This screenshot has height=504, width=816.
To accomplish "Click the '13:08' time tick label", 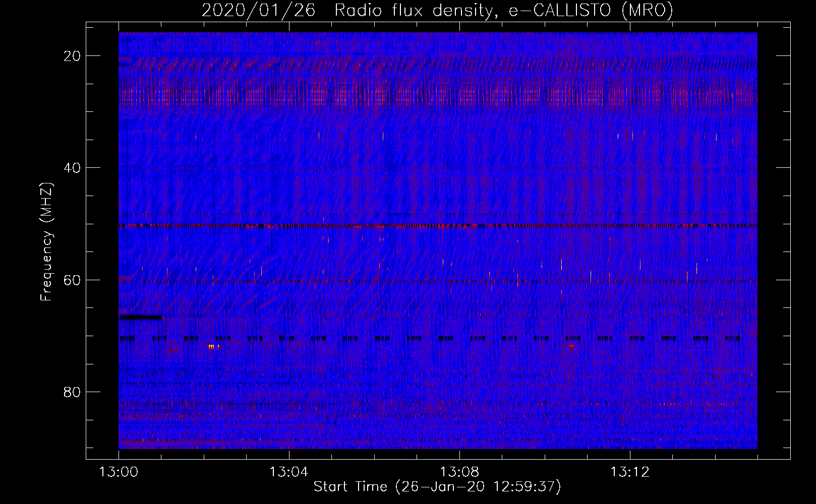I will [x=459, y=472].
